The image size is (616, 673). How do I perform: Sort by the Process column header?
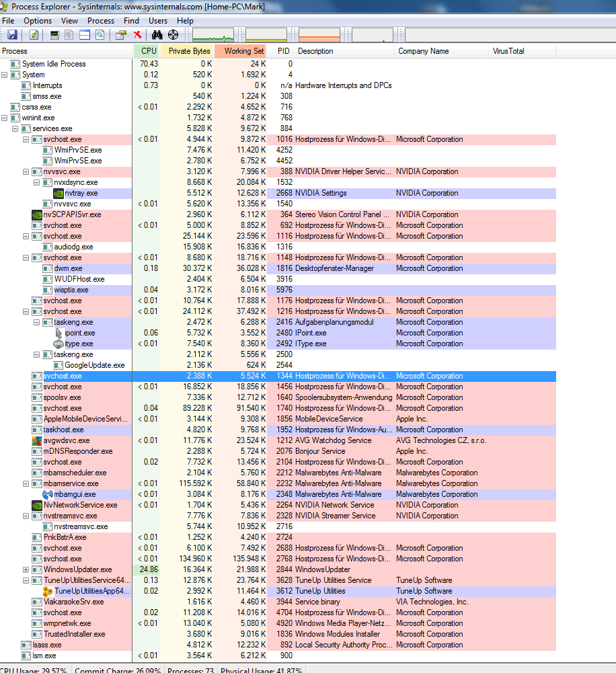[66, 51]
